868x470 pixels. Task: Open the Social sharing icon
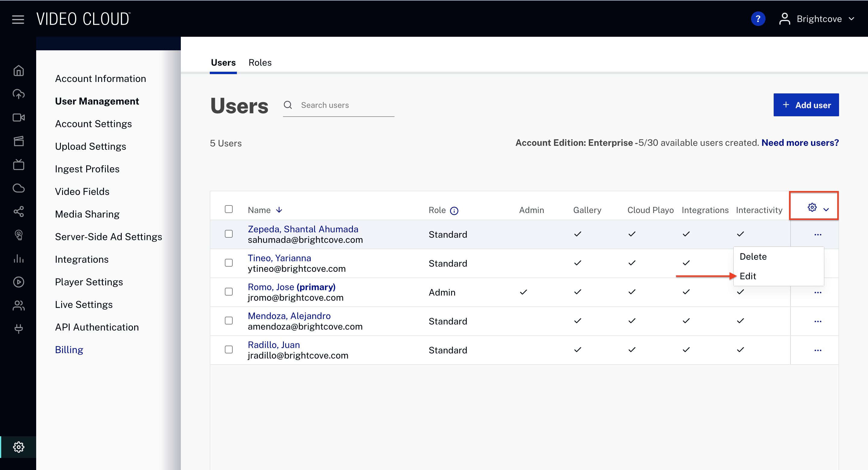point(18,211)
